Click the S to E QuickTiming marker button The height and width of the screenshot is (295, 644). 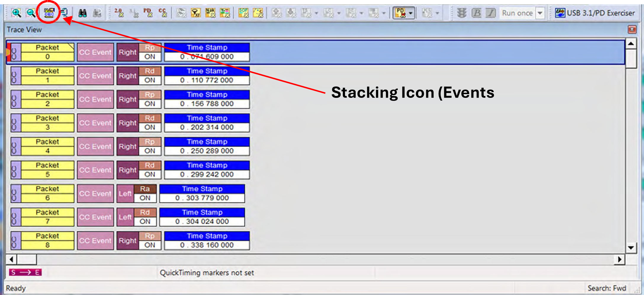click(25, 272)
